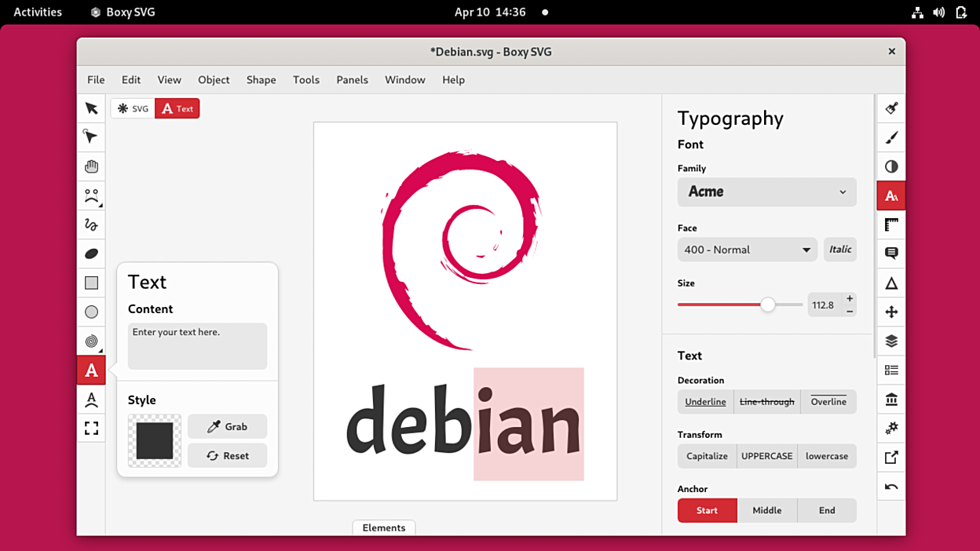Image resolution: width=980 pixels, height=551 pixels.
Task: Open the Fill panel icon
Action: [890, 108]
